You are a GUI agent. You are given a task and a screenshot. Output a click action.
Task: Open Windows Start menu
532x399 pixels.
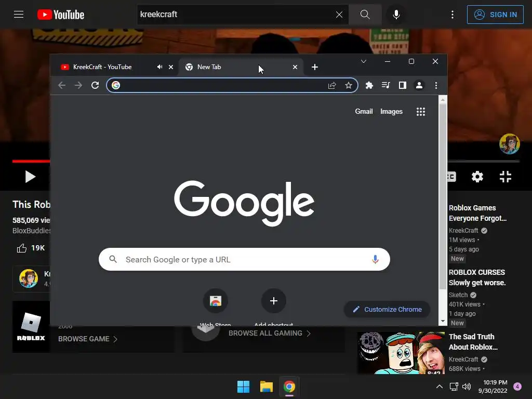[x=243, y=387]
